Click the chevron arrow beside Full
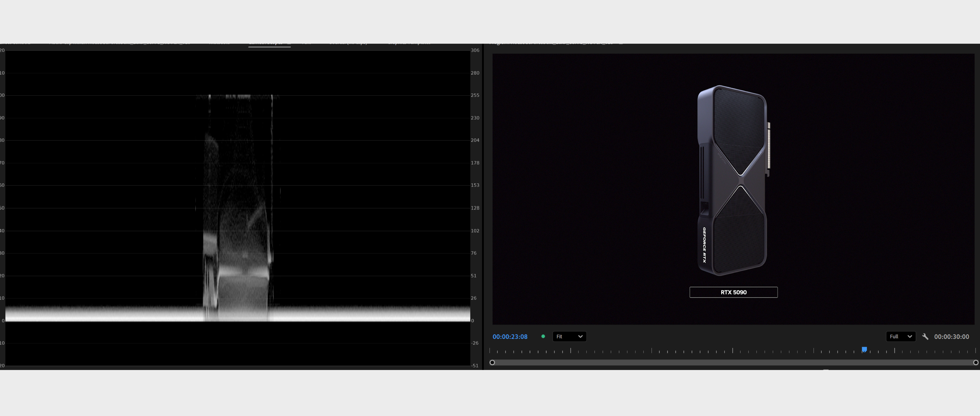The height and width of the screenshot is (416, 980). 910,337
